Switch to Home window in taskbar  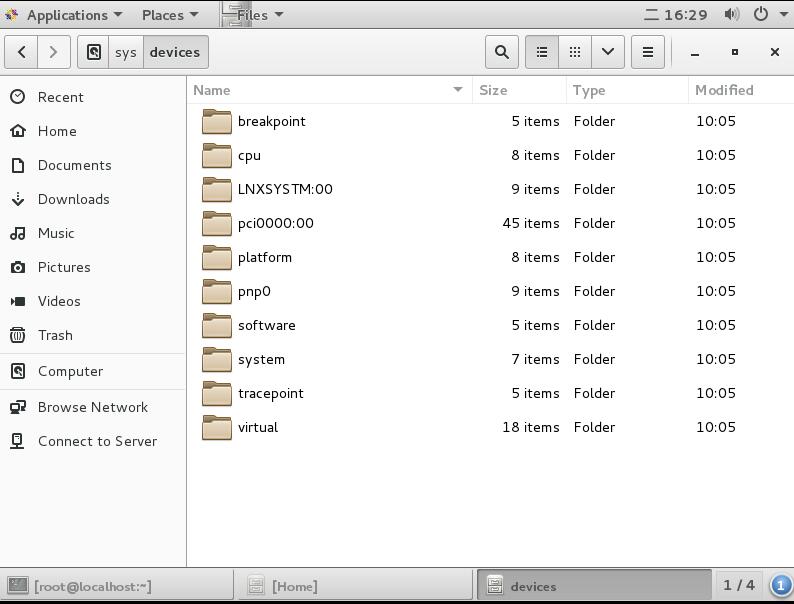point(354,586)
